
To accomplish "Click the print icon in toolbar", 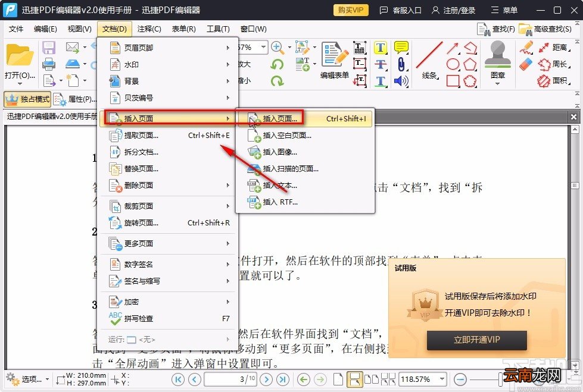I will (49, 64).
